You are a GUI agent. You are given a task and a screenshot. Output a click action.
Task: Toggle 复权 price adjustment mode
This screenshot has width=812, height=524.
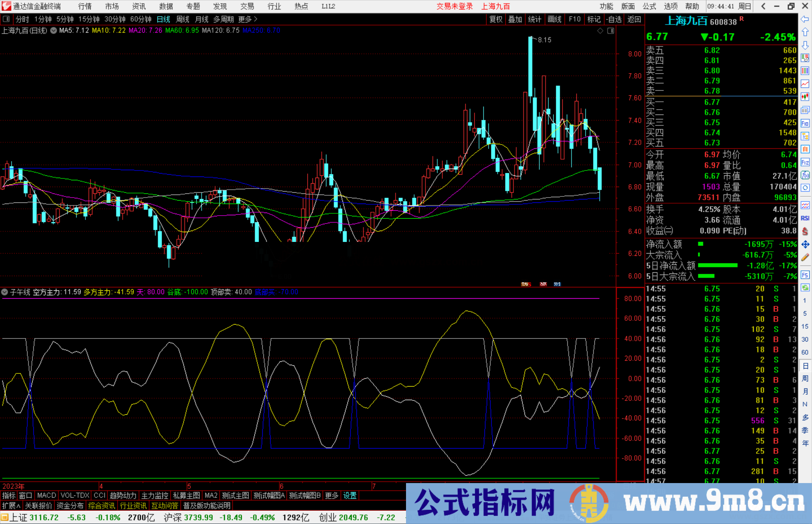[495, 19]
